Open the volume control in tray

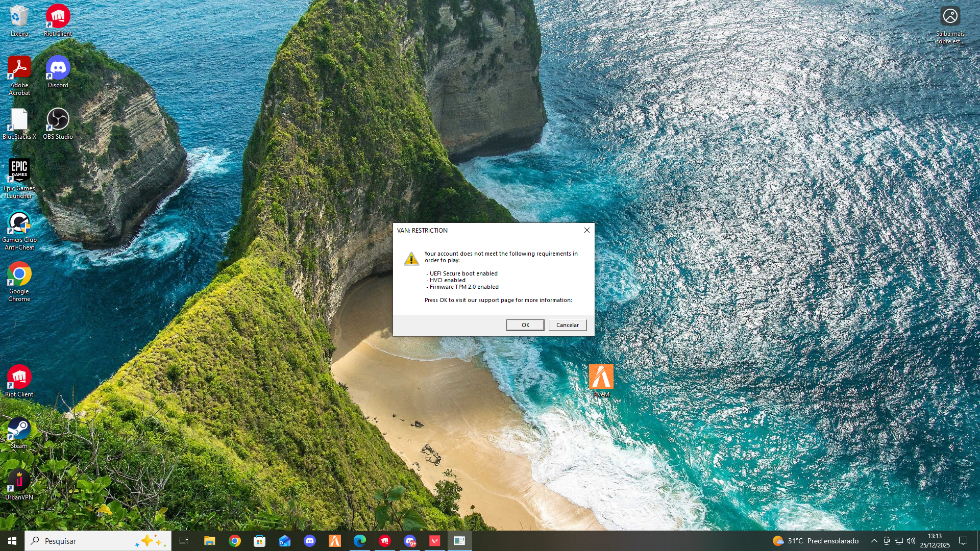911,541
